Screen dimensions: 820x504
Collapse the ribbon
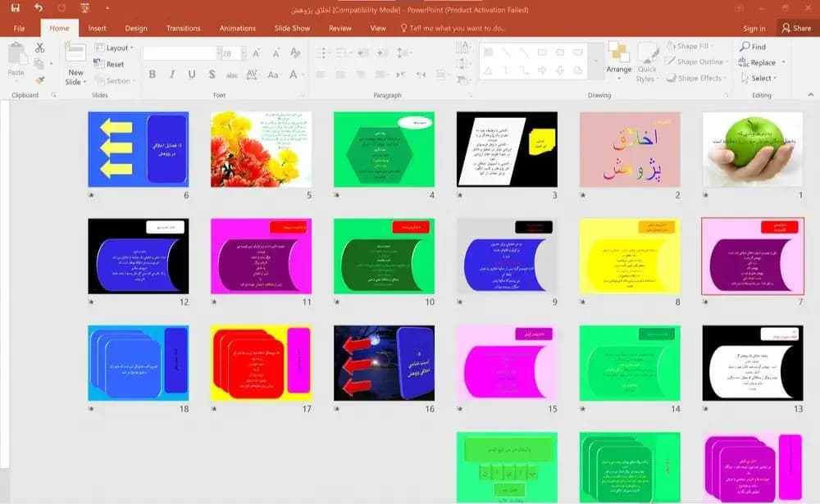click(x=811, y=94)
